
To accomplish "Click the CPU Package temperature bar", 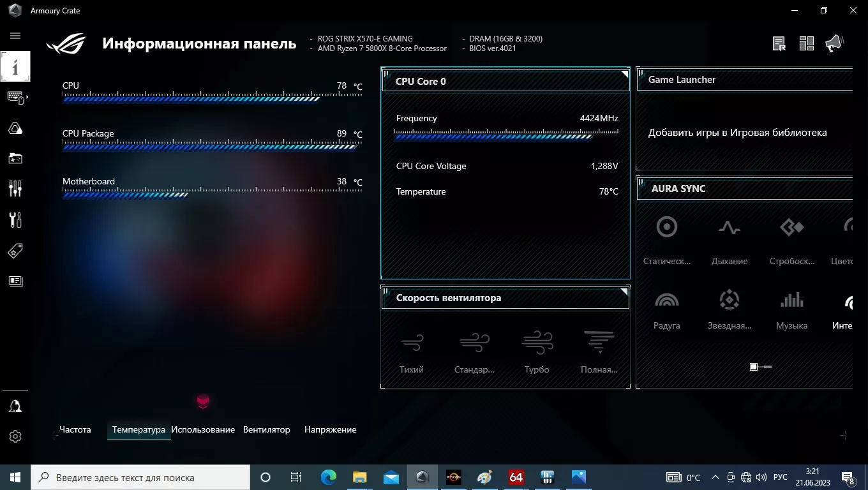I will pyautogui.click(x=212, y=146).
